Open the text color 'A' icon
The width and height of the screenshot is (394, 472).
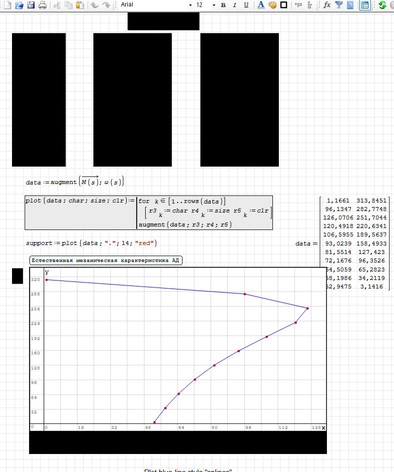pos(261,5)
